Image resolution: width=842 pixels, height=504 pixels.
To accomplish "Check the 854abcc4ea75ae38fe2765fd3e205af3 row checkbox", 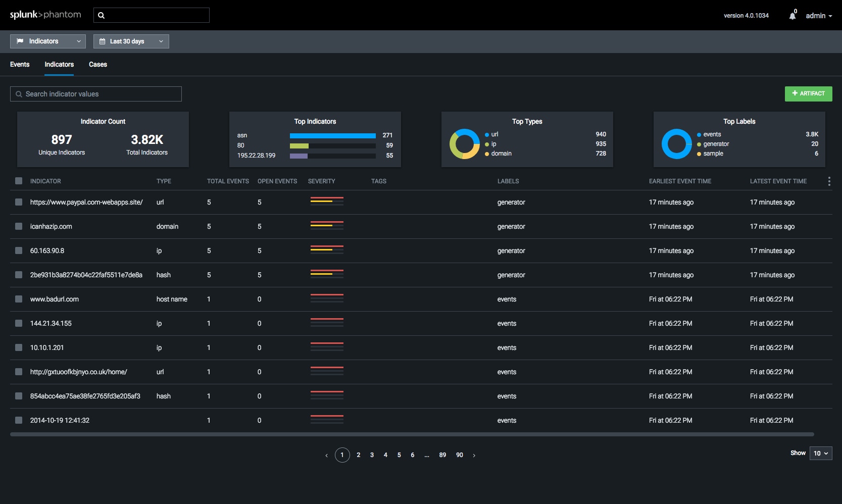I will [19, 396].
